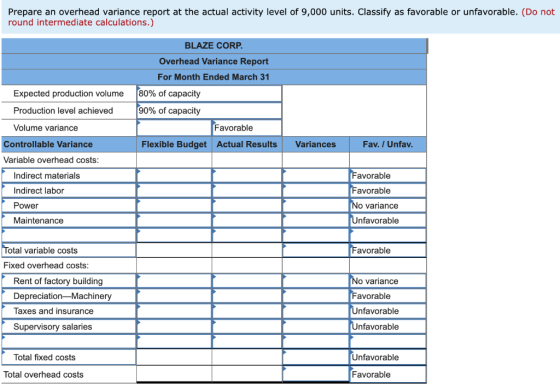Select the Depreciation—Machinery row label
Viewport: 560px width, 388px height.
coord(69,296)
